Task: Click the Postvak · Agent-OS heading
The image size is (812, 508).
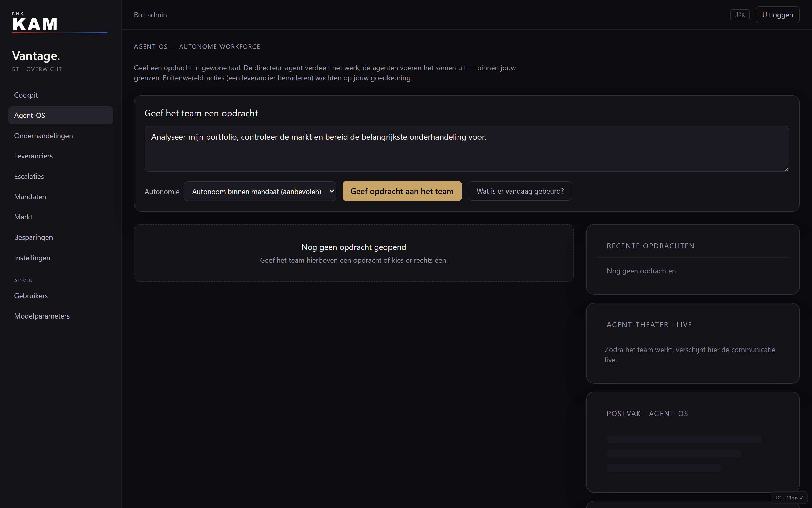Action: point(647,414)
